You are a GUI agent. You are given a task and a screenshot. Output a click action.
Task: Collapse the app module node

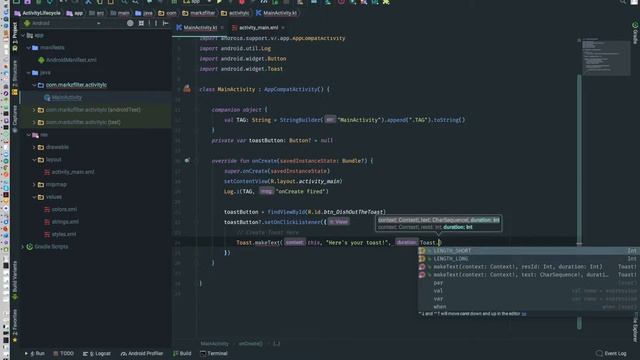(23, 36)
